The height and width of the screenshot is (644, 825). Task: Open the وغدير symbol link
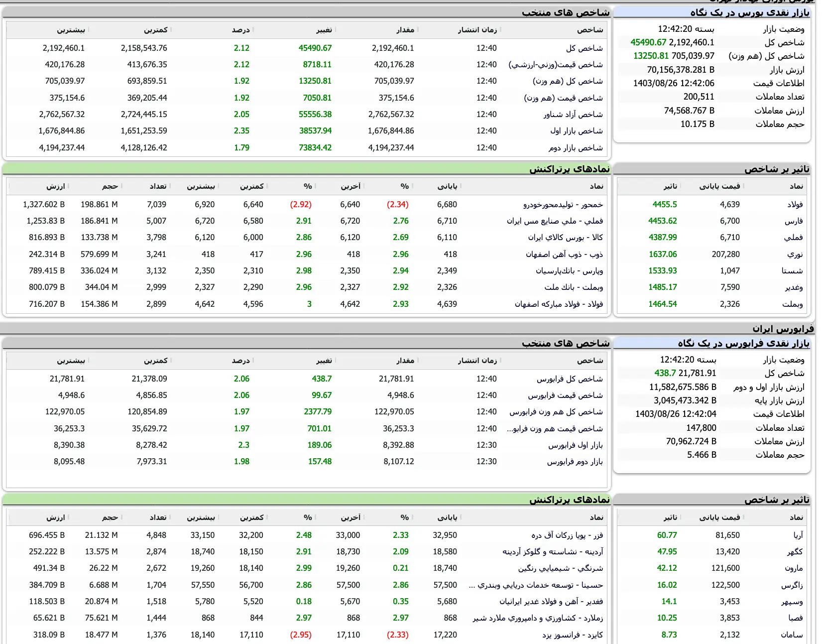pyautogui.click(x=794, y=287)
